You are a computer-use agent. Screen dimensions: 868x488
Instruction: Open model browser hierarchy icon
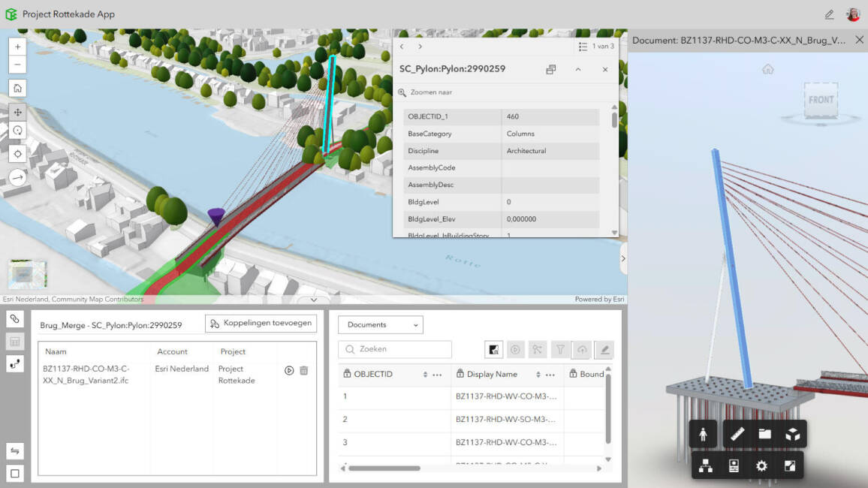tap(705, 466)
